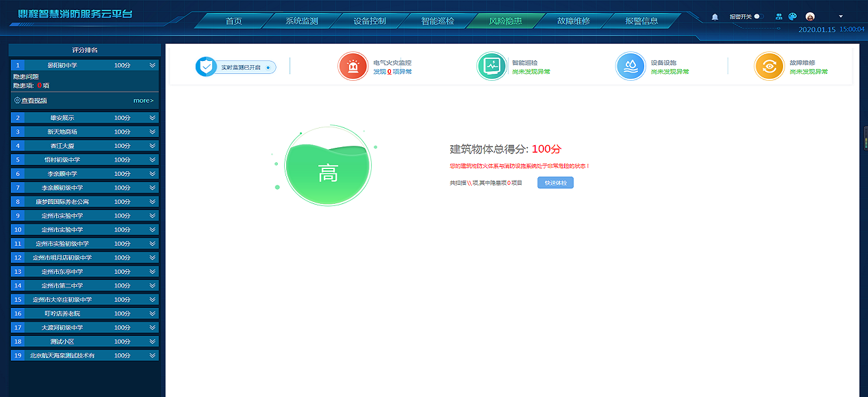Screen dimensions: 868x397
Task: Click the 100分 score of 大渡河初级中学
Action: point(123,327)
